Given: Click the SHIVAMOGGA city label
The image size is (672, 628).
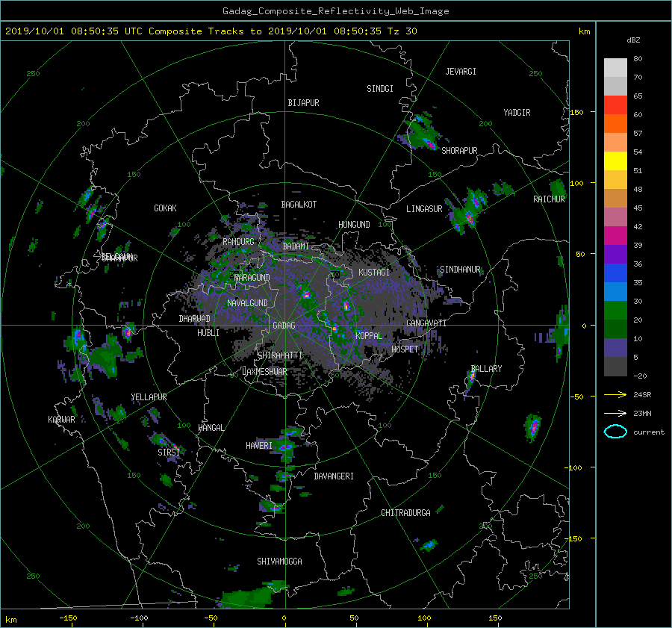Looking at the screenshot, I should (279, 561).
